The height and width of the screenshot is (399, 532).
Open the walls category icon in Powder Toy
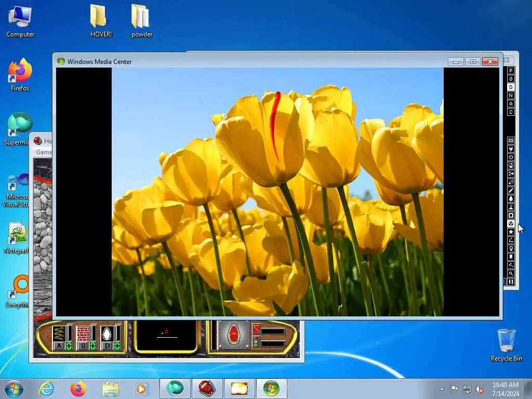[x=511, y=140]
